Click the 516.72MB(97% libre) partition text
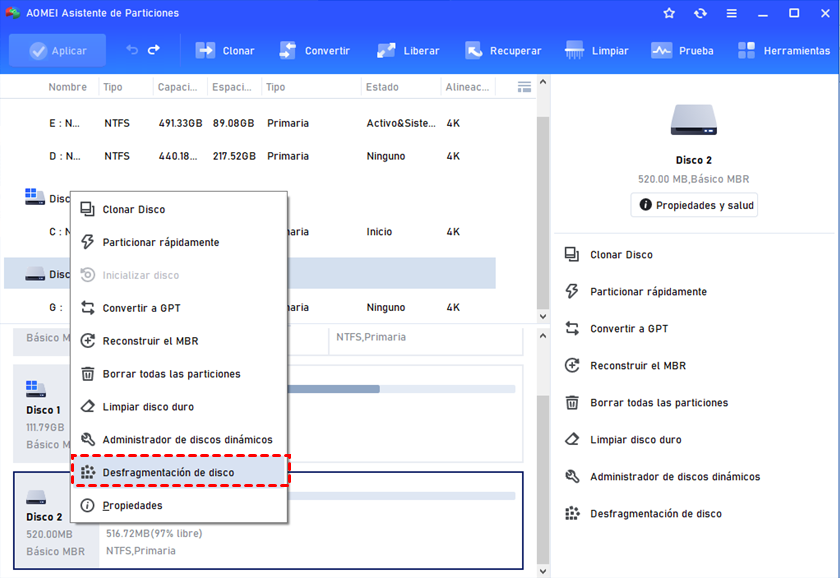This screenshot has width=840, height=578. tap(154, 534)
